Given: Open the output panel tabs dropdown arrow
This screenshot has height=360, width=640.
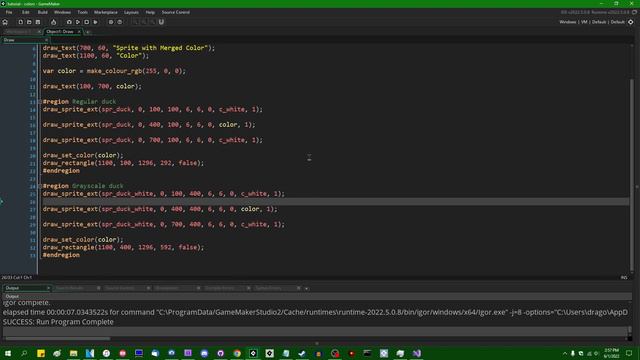Looking at the screenshot, I should (x=307, y=289).
